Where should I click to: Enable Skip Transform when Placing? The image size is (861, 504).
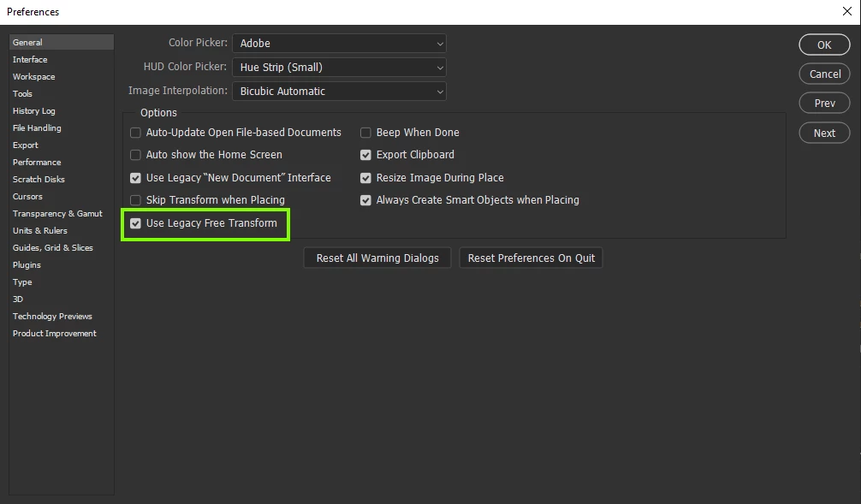[135, 200]
